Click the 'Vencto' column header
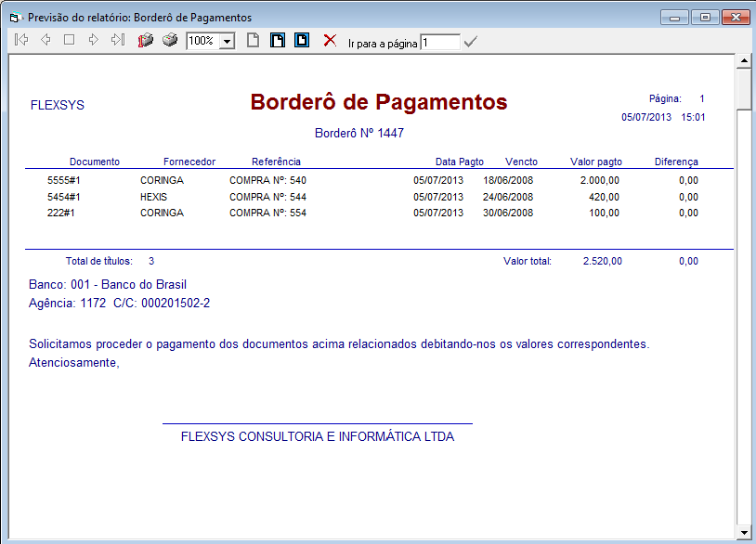The width and height of the screenshot is (756, 544). [x=521, y=162]
